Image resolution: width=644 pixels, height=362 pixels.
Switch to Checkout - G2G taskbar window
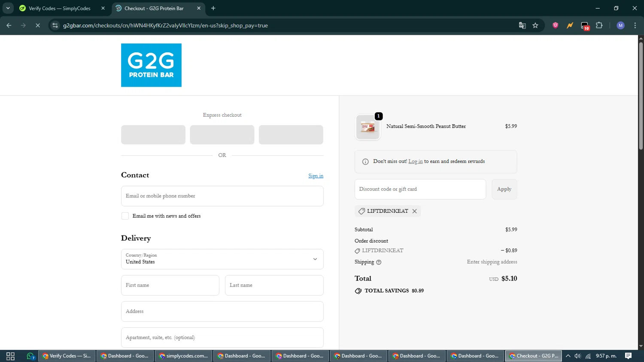pyautogui.click(x=534, y=356)
